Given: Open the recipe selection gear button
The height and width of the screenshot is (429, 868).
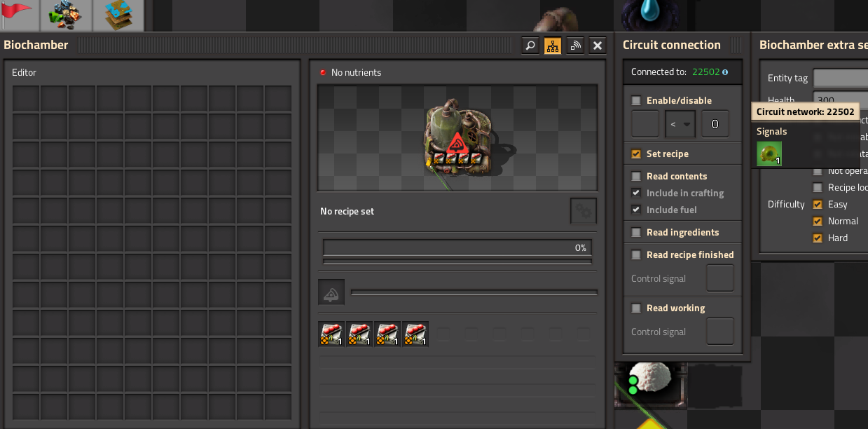Looking at the screenshot, I should 584,211.
